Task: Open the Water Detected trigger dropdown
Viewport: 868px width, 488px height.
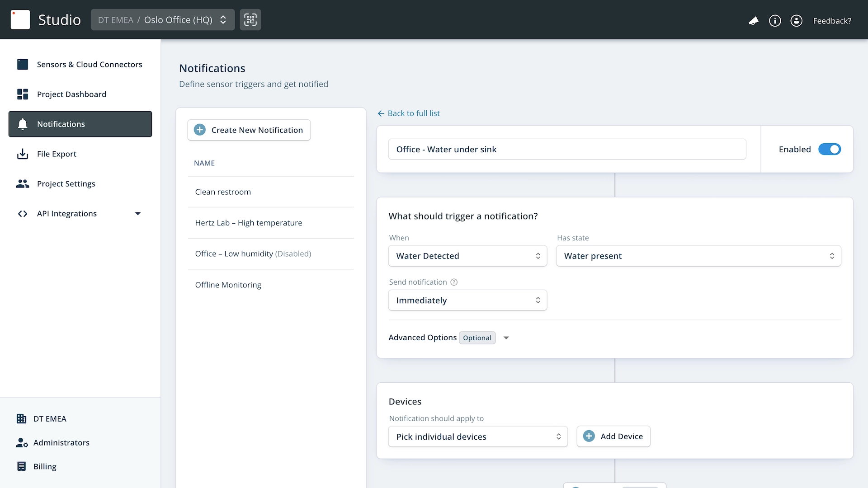Action: 467,256
